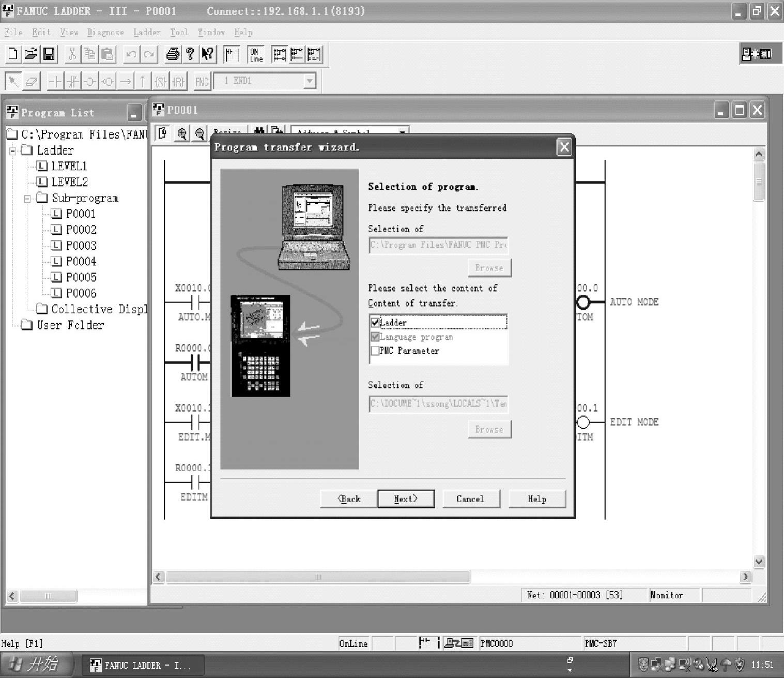Open About via question mark icon
Screen dimensions: 784x678
coord(190,54)
